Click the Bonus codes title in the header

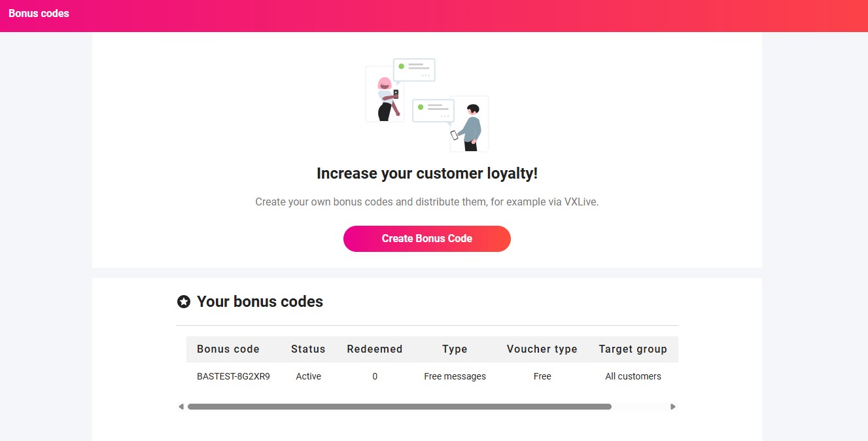[39, 13]
